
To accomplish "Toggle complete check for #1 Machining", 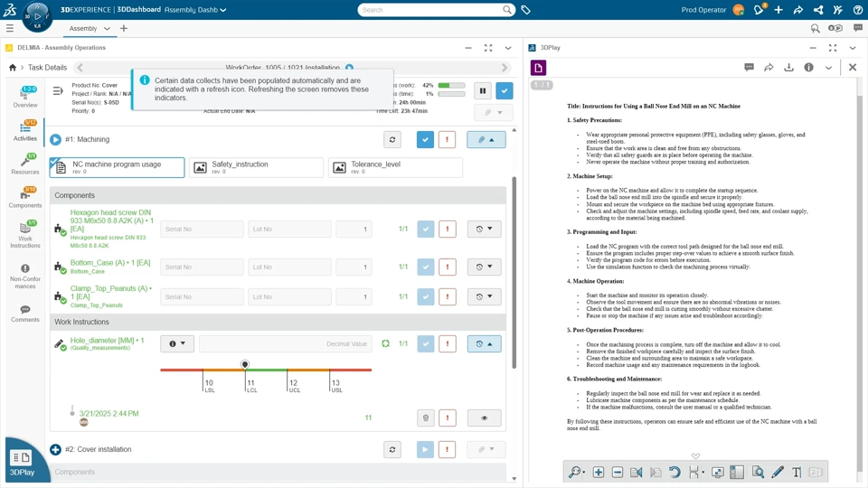I will pos(425,139).
